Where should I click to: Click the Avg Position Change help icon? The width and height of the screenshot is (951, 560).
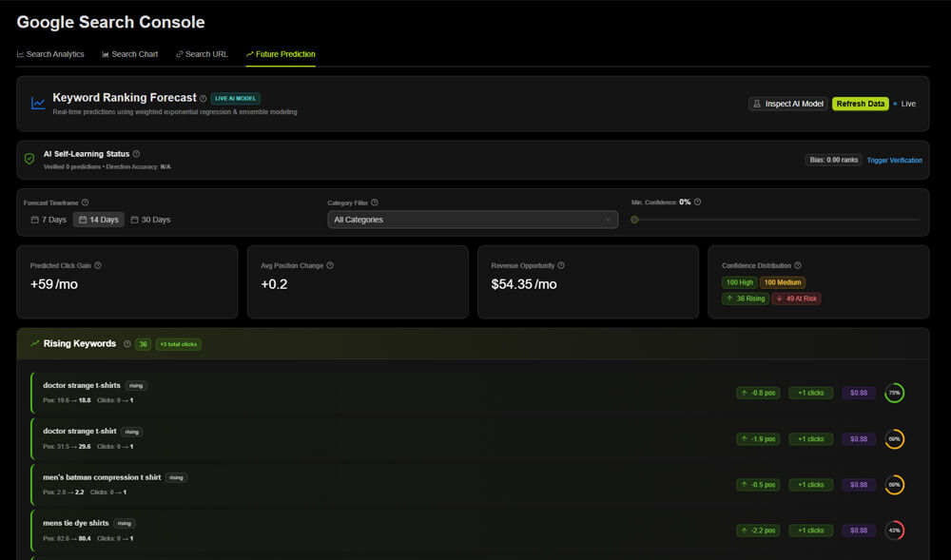pos(330,265)
